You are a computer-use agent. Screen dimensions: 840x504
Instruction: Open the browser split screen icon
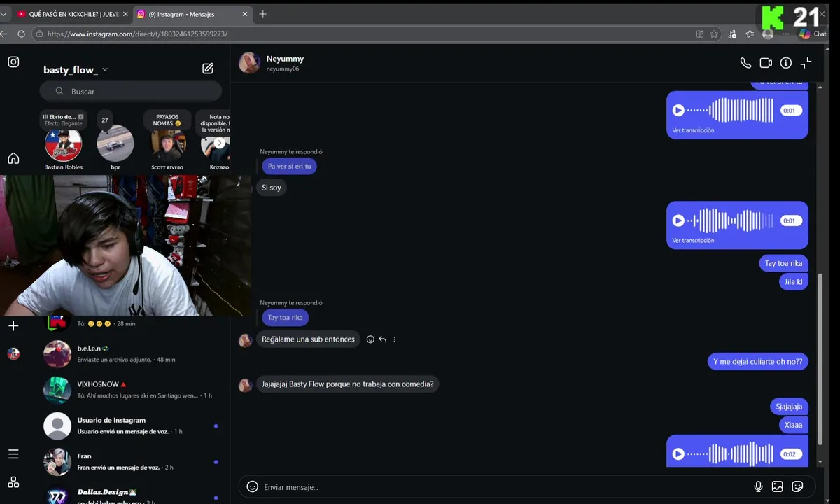(x=700, y=34)
